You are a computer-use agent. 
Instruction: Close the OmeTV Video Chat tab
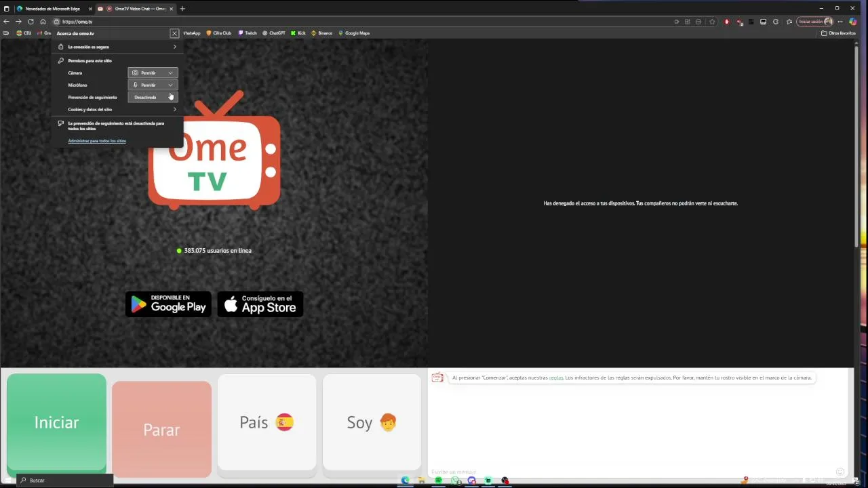(x=172, y=9)
